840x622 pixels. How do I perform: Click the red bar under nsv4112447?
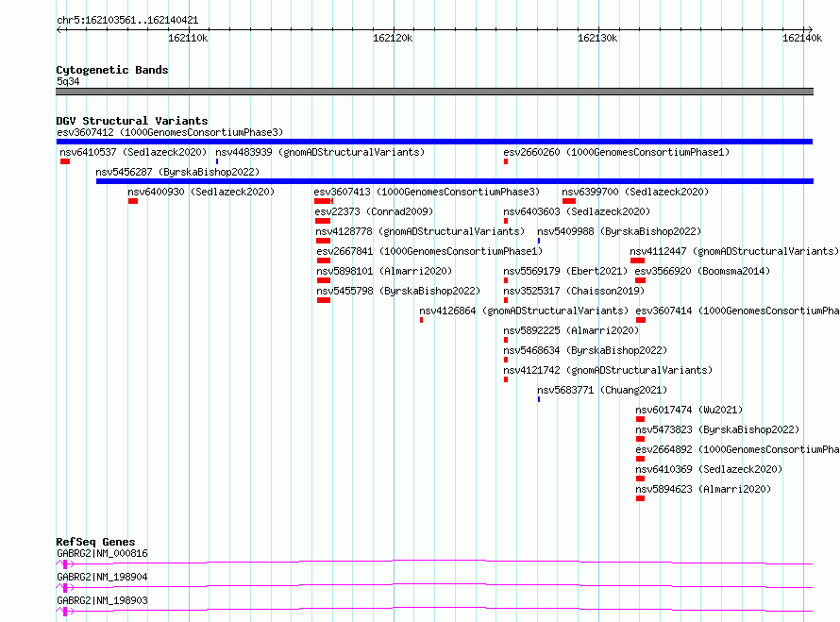pos(637,261)
